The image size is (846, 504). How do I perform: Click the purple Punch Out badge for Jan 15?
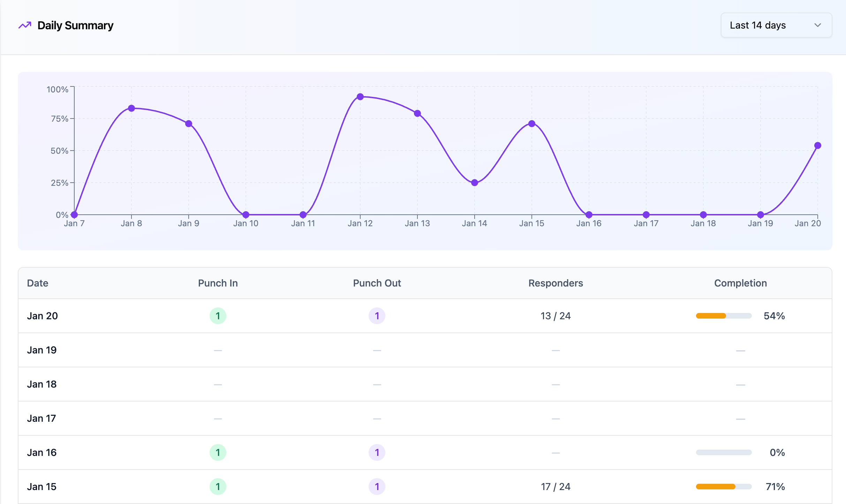coord(377,487)
